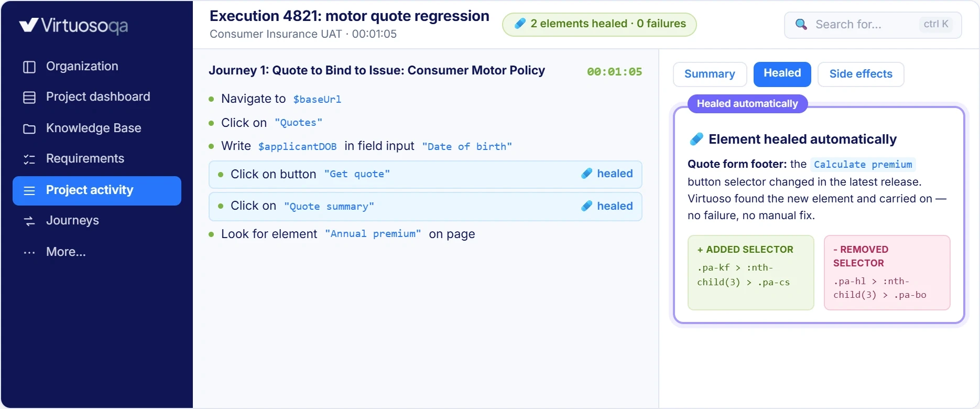
Task: Click "healed" label on Get quote step
Action: pyautogui.click(x=615, y=174)
